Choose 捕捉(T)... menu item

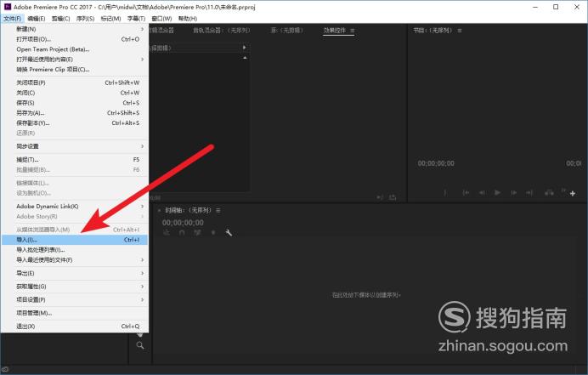[75, 160]
